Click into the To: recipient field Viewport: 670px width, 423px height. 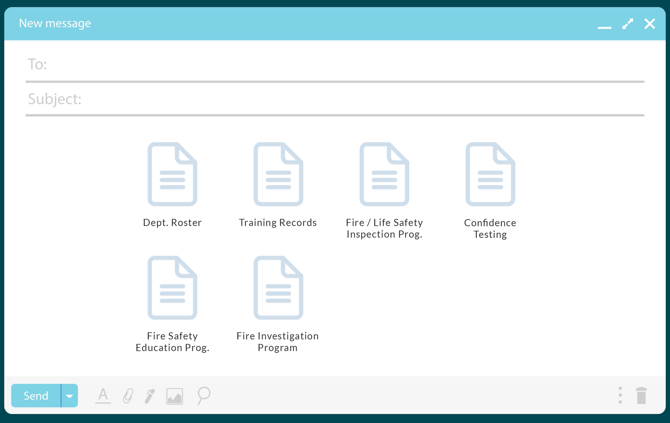pos(335,65)
